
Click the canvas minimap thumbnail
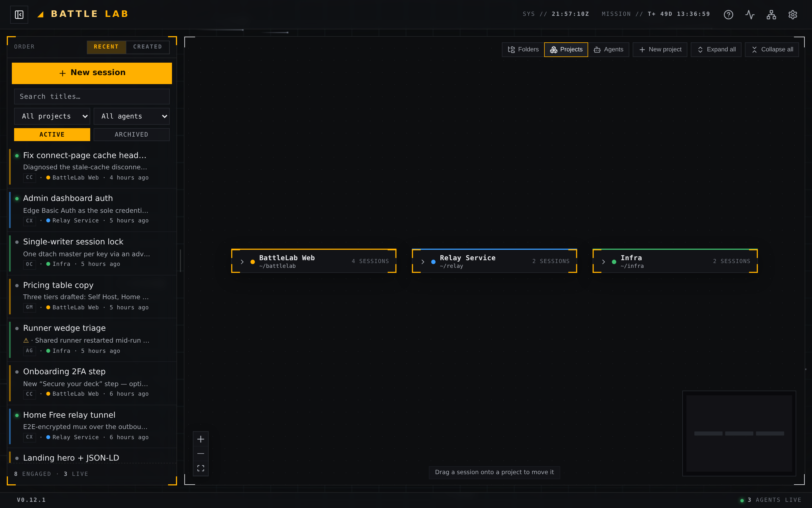[739, 433]
